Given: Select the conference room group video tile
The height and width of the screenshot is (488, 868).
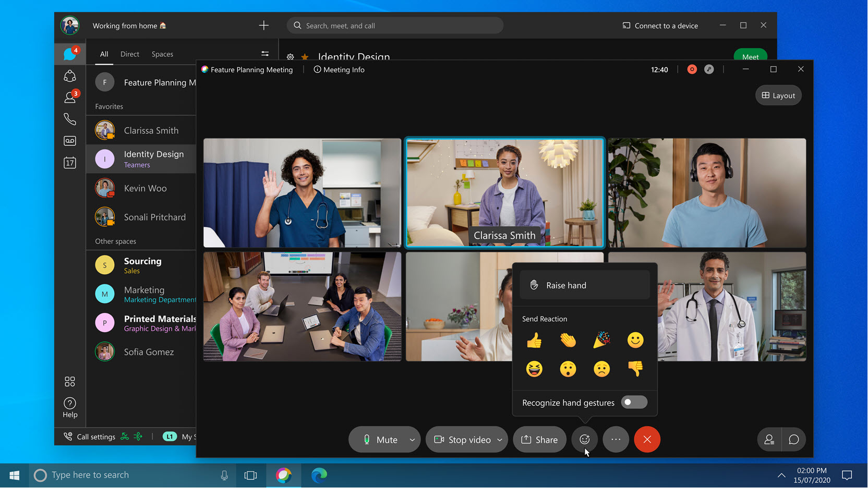Looking at the screenshot, I should [303, 307].
